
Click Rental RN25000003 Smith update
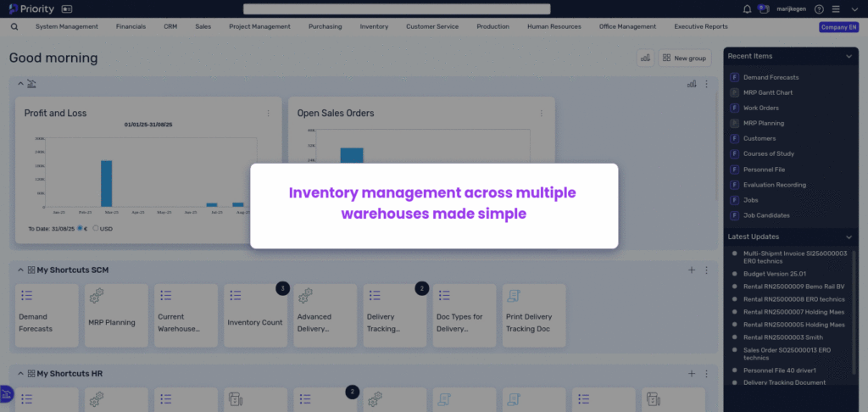click(783, 337)
